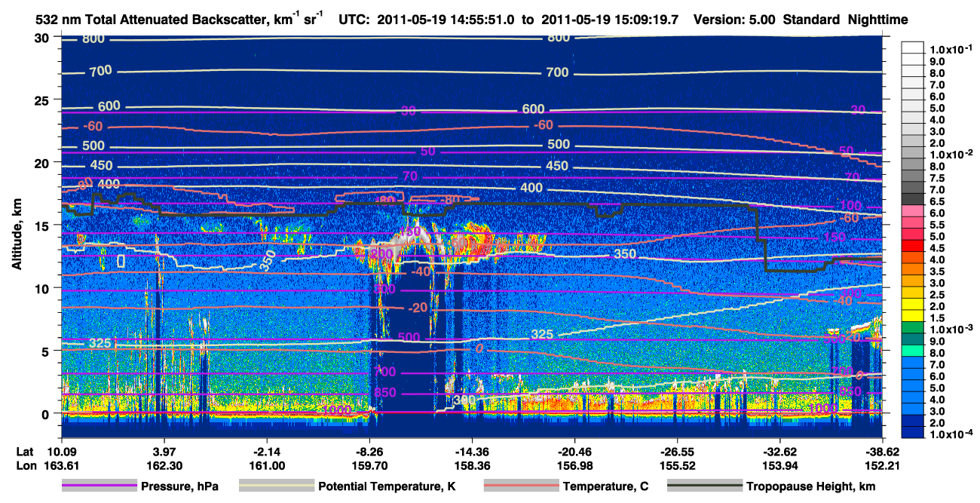Screen dimensions: 980x503
Task: Click colorbar label 7.5
Action: coord(937,178)
